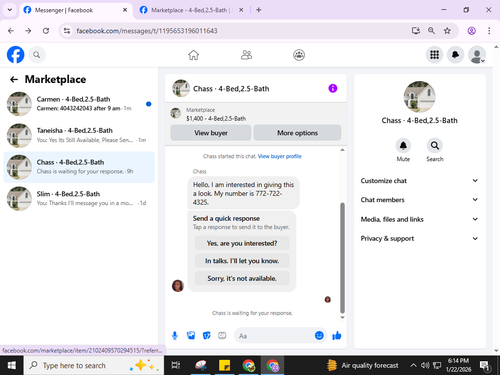Viewport: 500px width, 375px height.
Task: Expand Chat members section
Action: coord(419,200)
